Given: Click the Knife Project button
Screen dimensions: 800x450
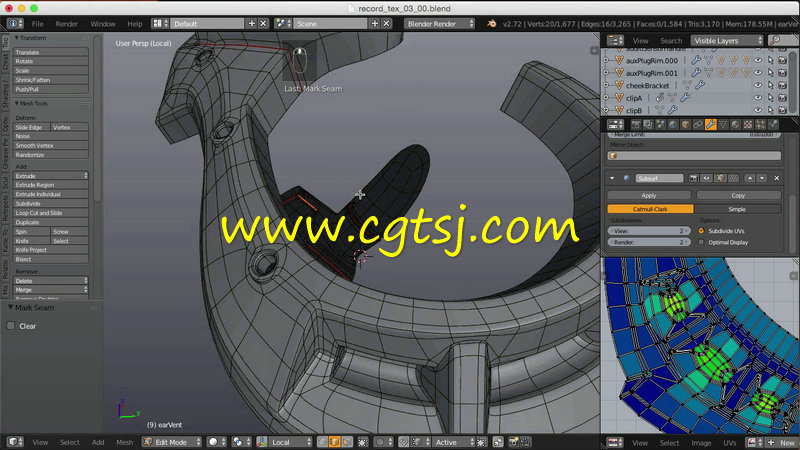Looking at the screenshot, I should coord(51,250).
